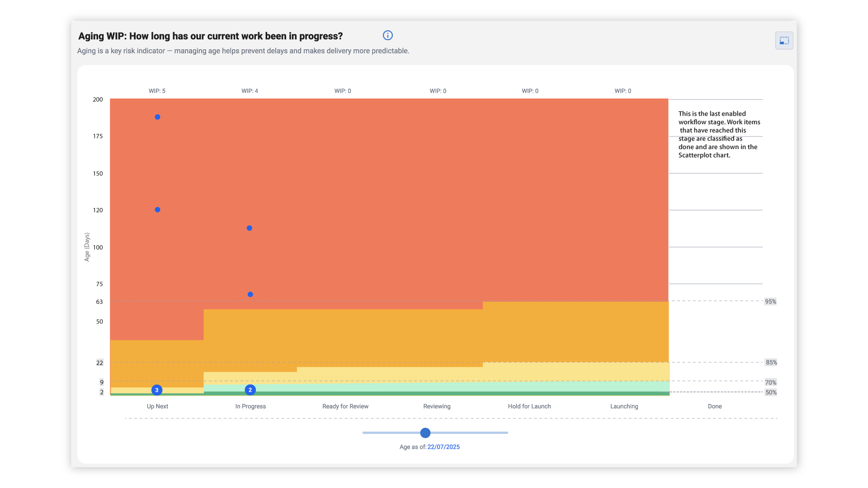Click the chart screenshot icon top right
Viewport: 868px width, 488px height.
click(784, 41)
